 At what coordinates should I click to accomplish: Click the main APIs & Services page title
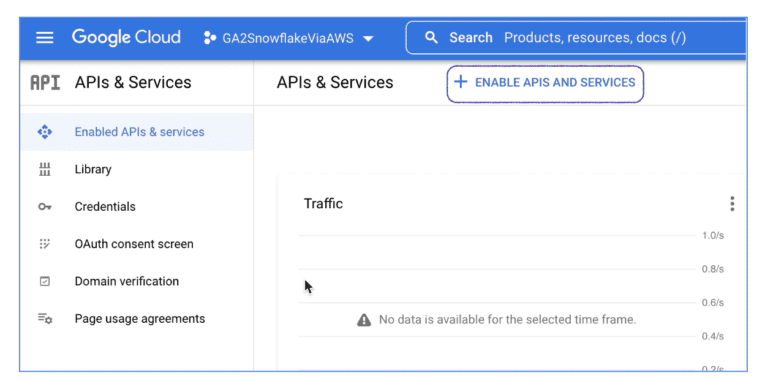(x=335, y=83)
